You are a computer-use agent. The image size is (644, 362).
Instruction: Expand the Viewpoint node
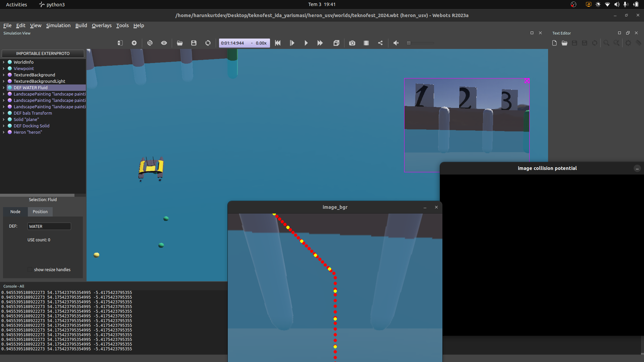pos(4,69)
